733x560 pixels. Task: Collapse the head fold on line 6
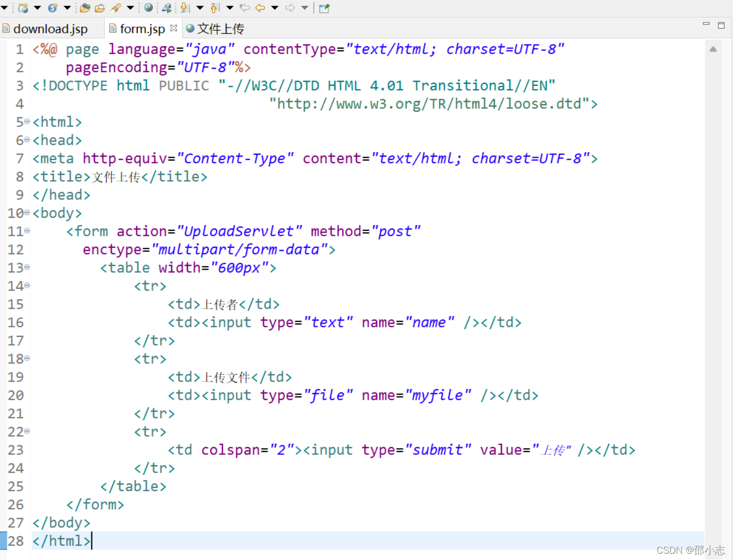[x=27, y=140]
